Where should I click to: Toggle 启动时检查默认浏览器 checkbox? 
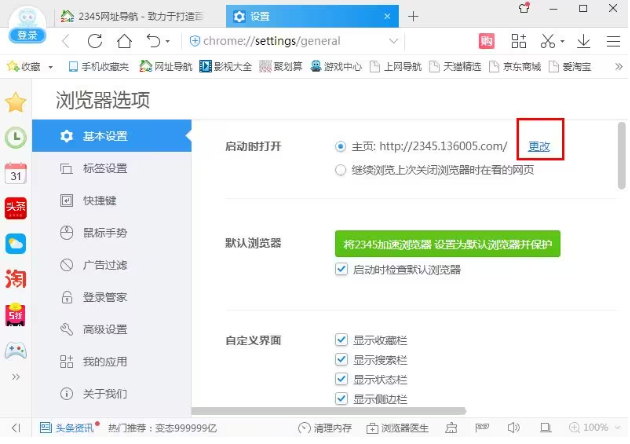click(341, 269)
